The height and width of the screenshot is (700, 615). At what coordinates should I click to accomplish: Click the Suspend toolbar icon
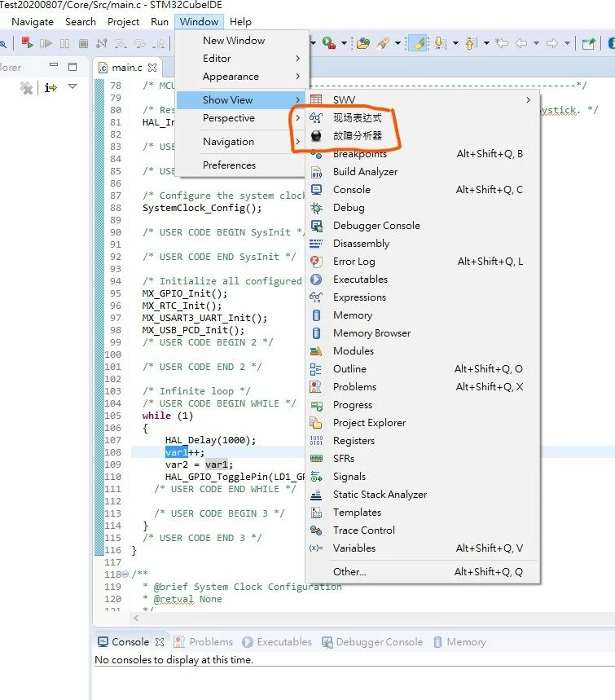click(x=64, y=43)
